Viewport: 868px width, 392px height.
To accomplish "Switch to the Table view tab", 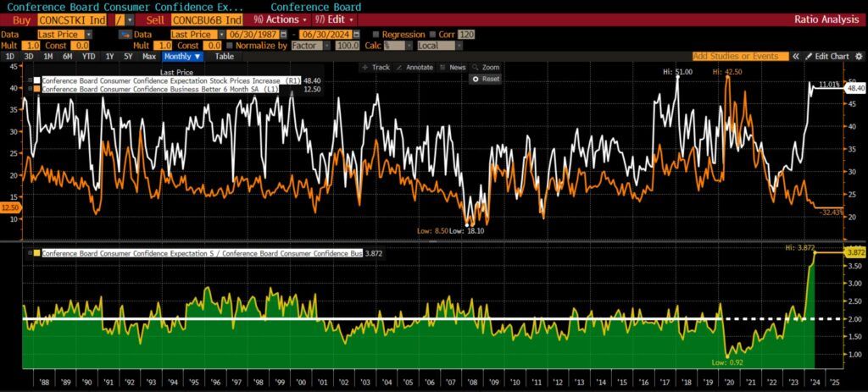I will click(x=224, y=57).
